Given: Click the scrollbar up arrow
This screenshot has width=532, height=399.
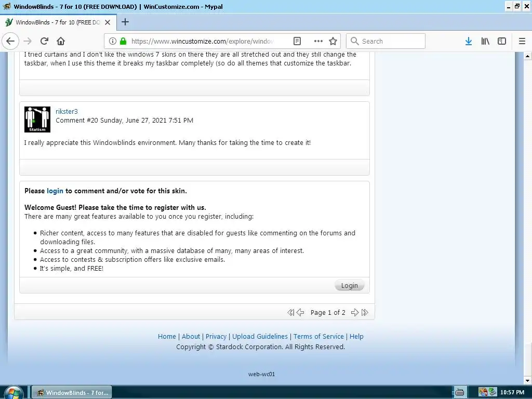Looking at the screenshot, I should pyautogui.click(x=528, y=56).
